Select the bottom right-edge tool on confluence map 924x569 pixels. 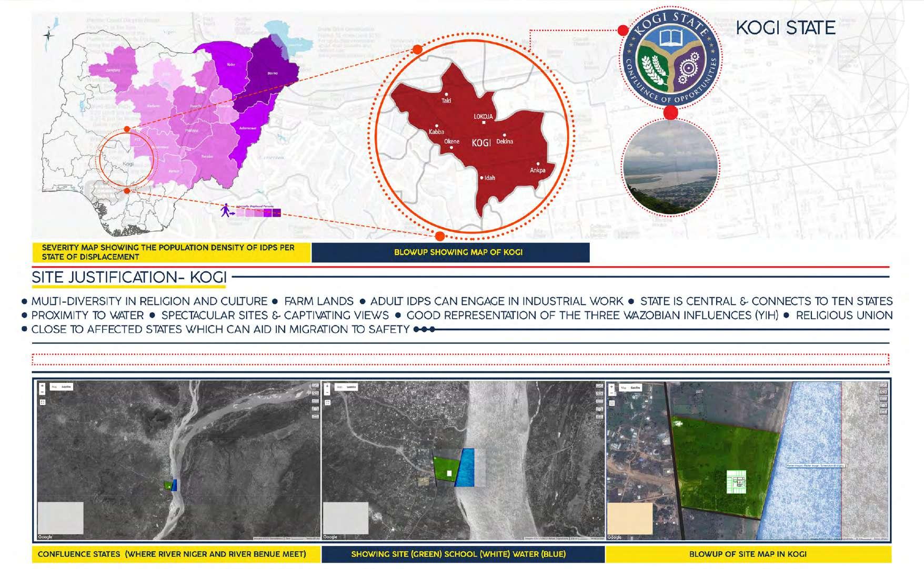pyautogui.click(x=315, y=416)
